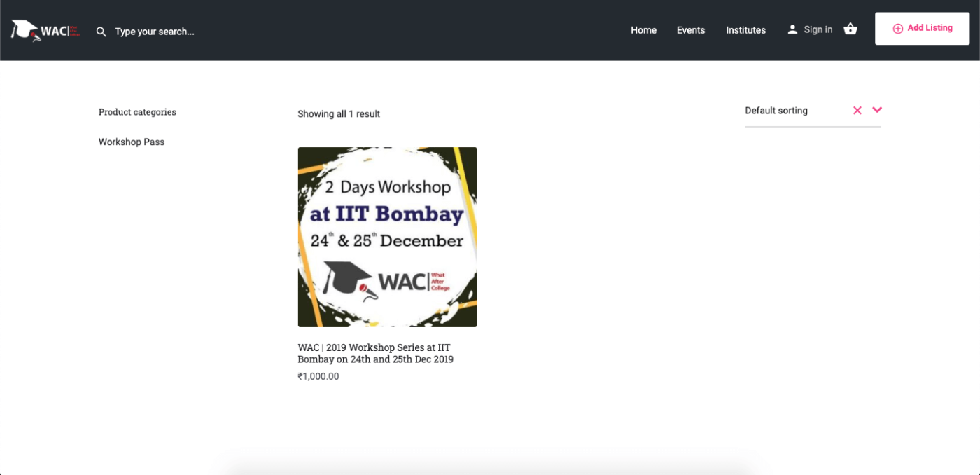Screen dimensions: 980x475
Task: Go to the Home menu item
Action: [643, 30]
